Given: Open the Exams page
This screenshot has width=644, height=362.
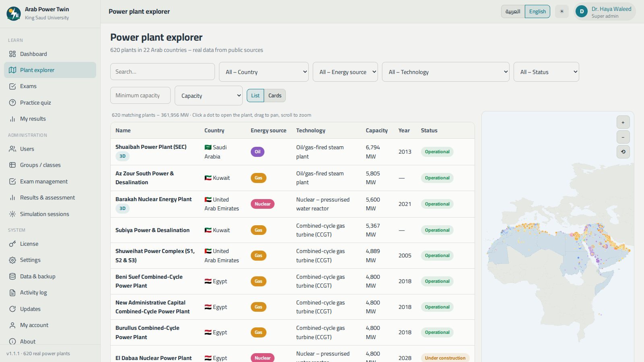Looking at the screenshot, I should (x=50, y=86).
